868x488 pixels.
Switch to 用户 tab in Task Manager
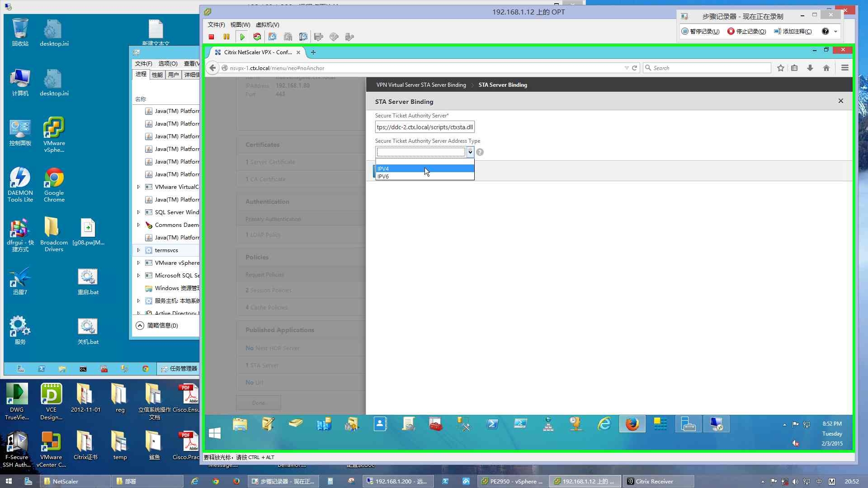coord(174,75)
